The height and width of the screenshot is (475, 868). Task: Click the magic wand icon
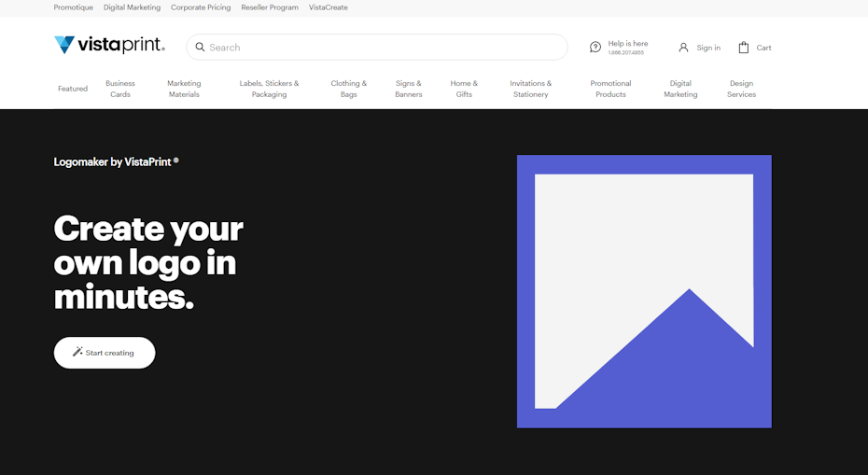tap(77, 353)
